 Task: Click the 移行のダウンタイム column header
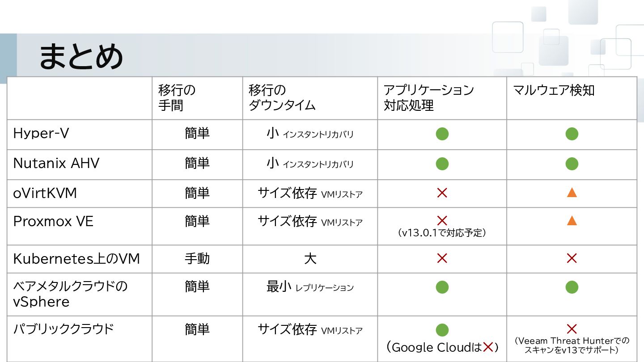[282, 98]
